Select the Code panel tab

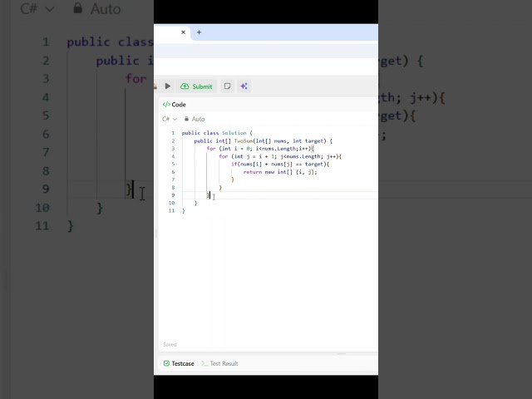point(175,105)
